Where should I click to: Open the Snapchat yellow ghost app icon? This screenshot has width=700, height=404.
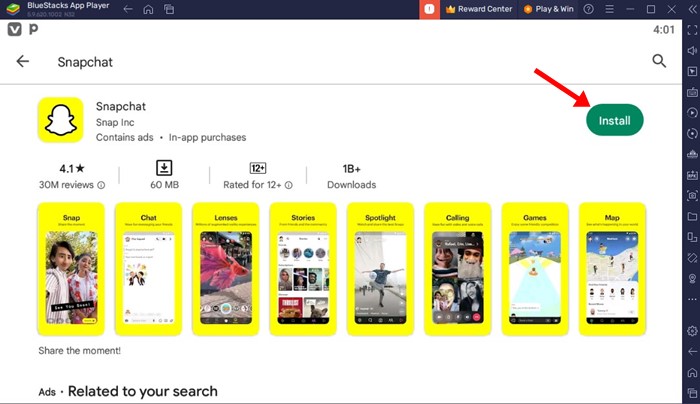61,120
